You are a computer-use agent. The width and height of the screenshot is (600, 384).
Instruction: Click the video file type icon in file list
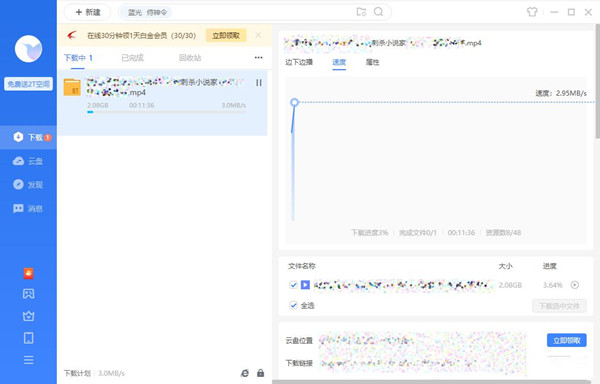coord(305,285)
